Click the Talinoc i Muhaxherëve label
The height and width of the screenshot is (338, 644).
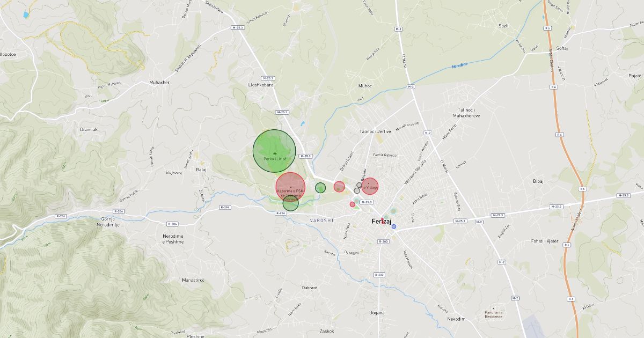click(x=466, y=112)
